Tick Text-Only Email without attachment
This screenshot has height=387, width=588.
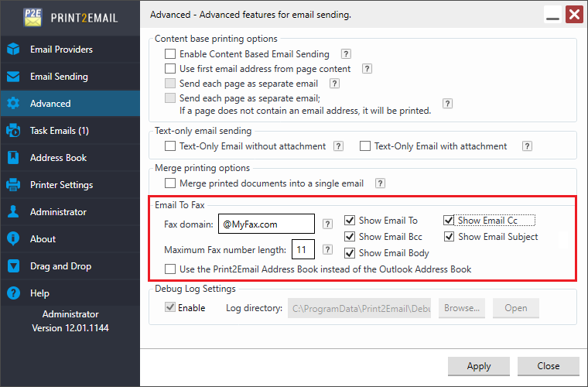click(170, 146)
